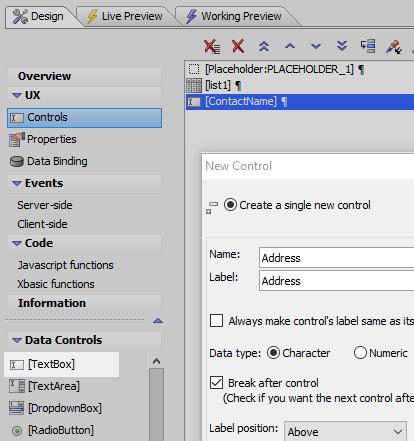Open Javascript functions code page
This screenshot has width=414, height=441.
point(66,265)
